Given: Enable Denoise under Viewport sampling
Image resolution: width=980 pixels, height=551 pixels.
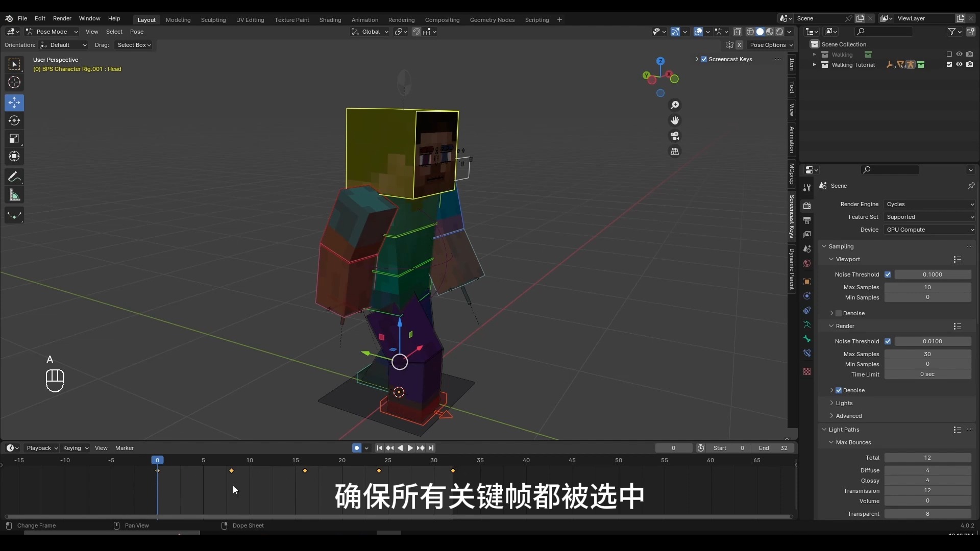Looking at the screenshot, I should (838, 313).
